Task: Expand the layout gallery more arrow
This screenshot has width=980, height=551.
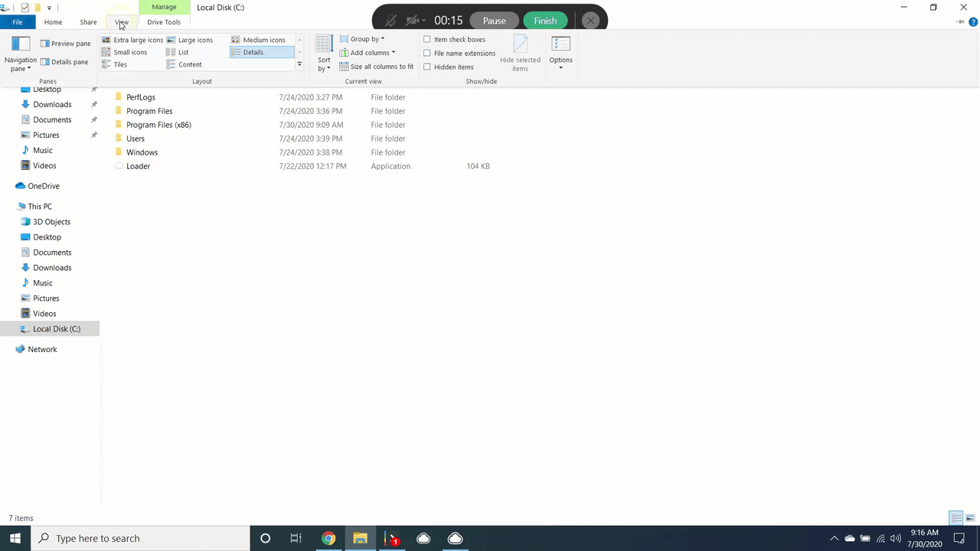Action: pos(299,64)
